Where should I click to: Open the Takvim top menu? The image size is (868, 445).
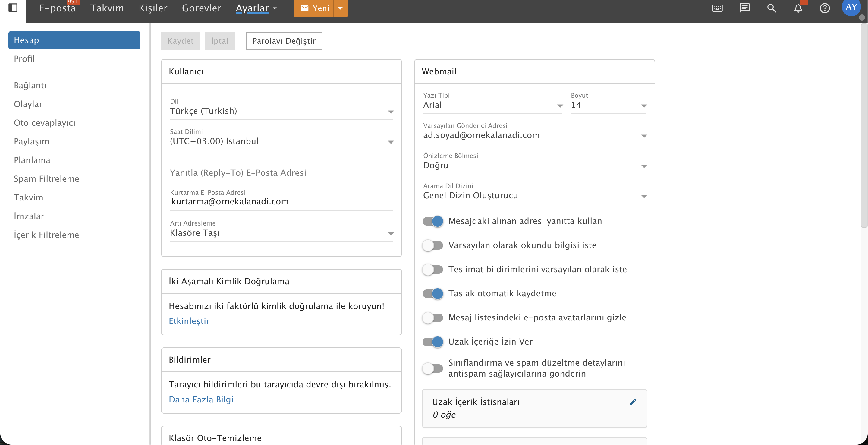click(x=107, y=8)
